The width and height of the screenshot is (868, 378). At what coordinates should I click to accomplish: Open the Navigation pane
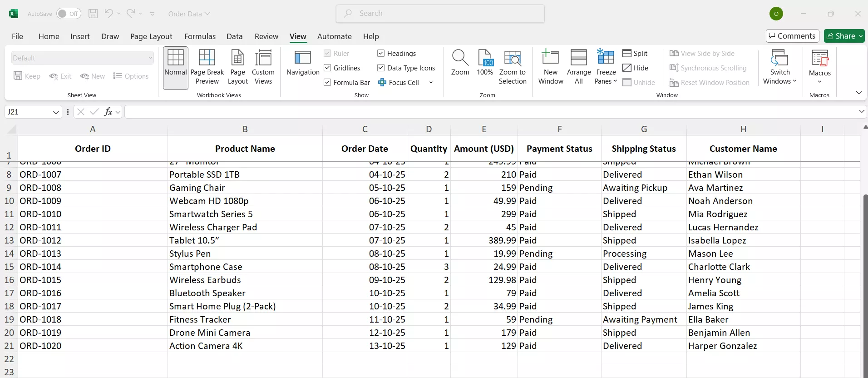click(303, 63)
